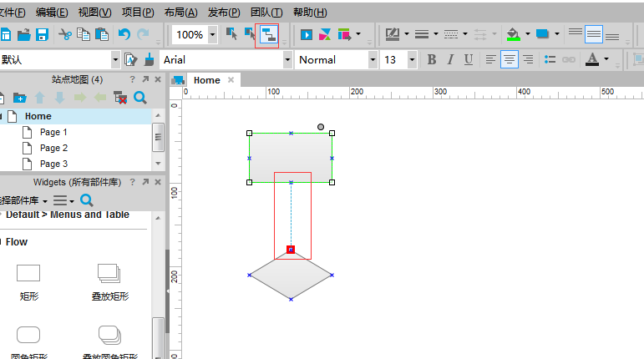644x359 pixels.
Task: Open the font size 13 dropdown
Action: (x=412, y=59)
